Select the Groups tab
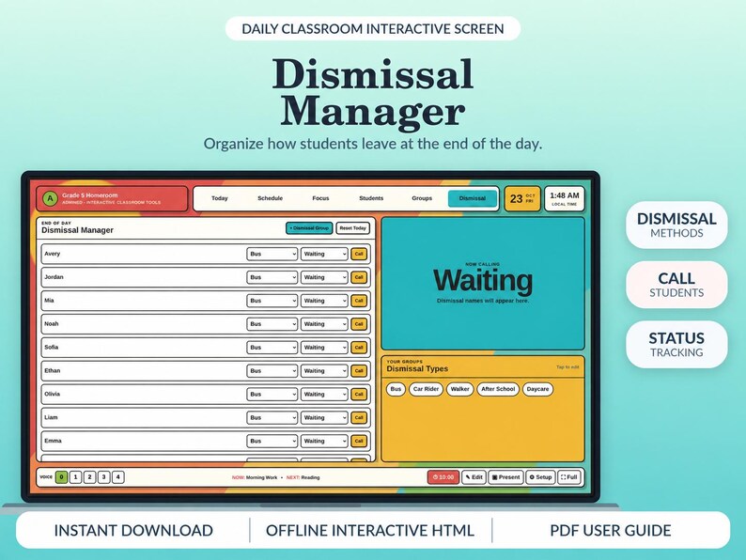Image resolution: width=746 pixels, height=560 pixels. pyautogui.click(x=422, y=198)
